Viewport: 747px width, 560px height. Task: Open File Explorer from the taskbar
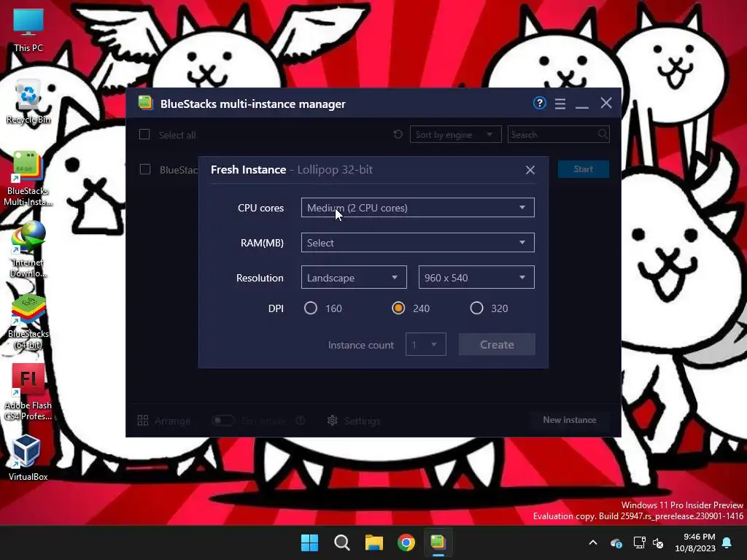pyautogui.click(x=374, y=542)
